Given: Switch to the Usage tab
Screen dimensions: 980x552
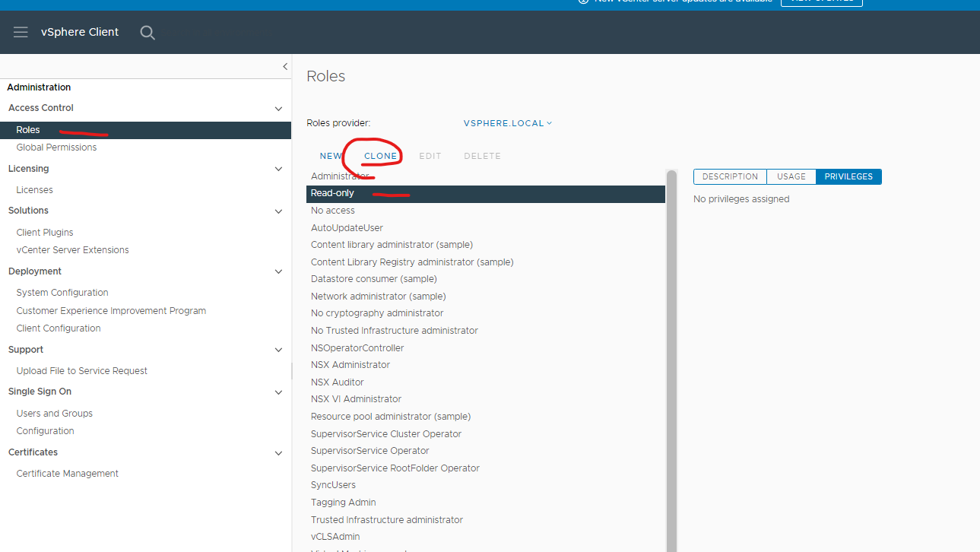Looking at the screenshot, I should [x=791, y=176].
